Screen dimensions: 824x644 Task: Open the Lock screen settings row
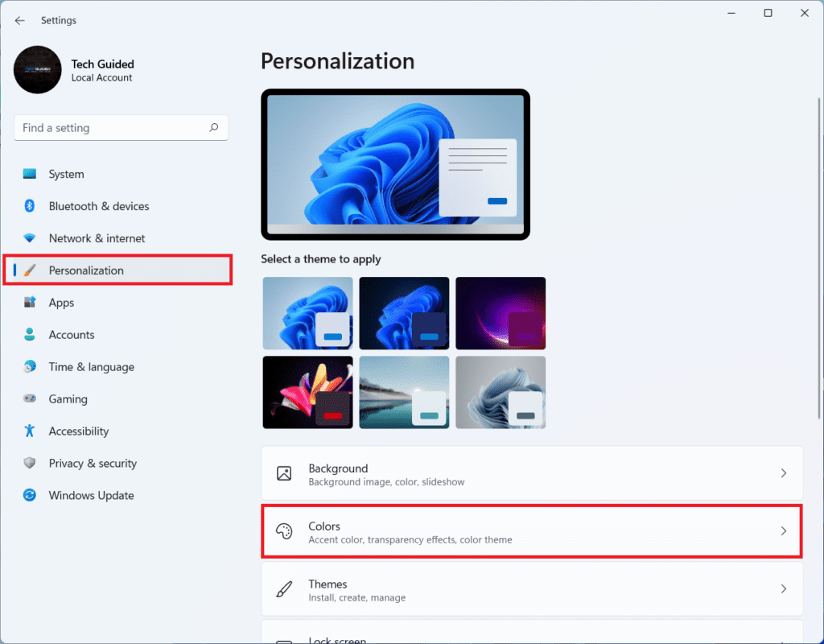click(x=531, y=638)
